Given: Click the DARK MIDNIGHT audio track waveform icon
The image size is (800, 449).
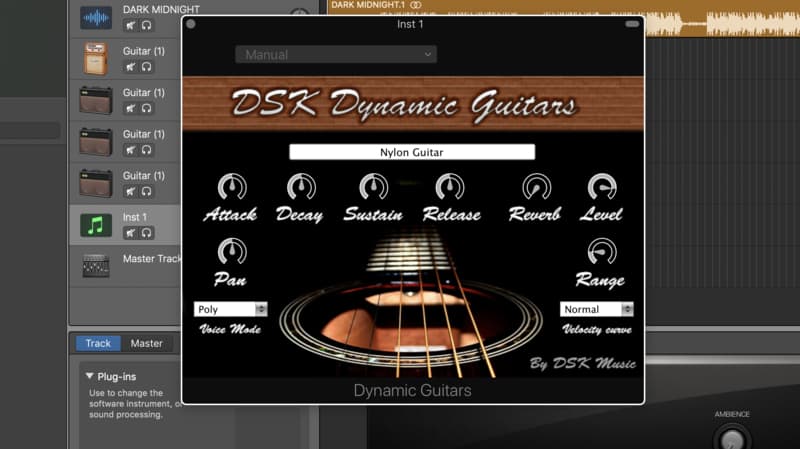Looking at the screenshot, I should pyautogui.click(x=96, y=18).
